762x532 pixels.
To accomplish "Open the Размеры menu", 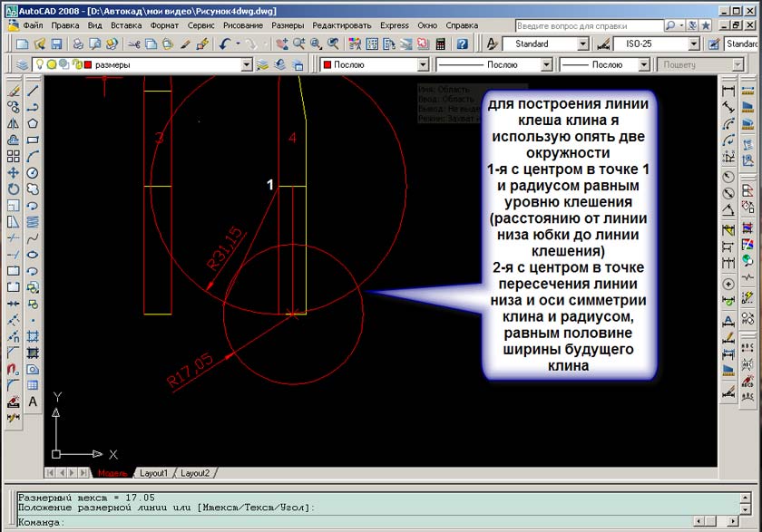I will pyautogui.click(x=288, y=25).
